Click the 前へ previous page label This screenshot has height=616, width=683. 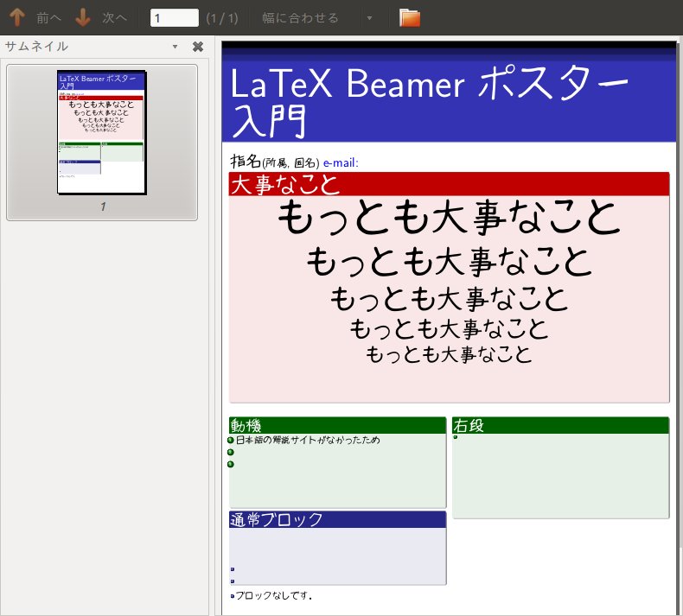coord(48,18)
